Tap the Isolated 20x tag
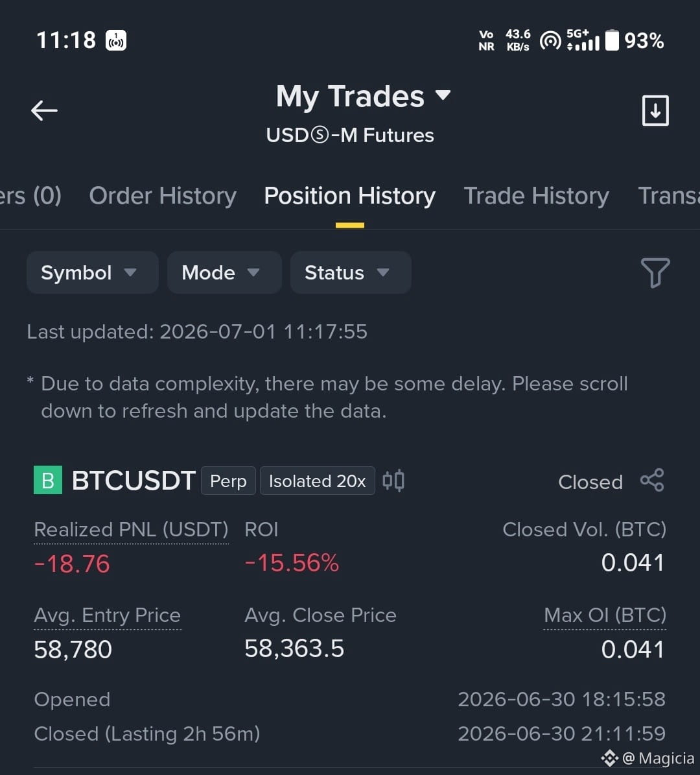700x775 pixels. coord(317,481)
